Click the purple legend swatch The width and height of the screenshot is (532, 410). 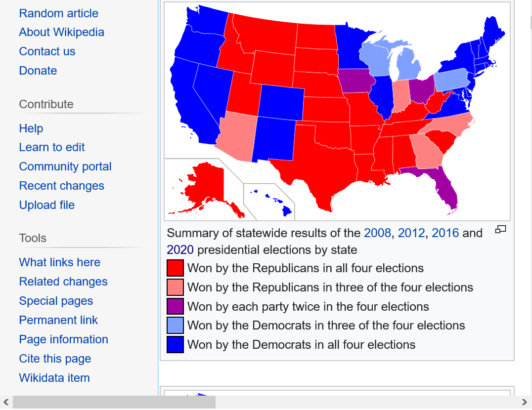pyautogui.click(x=175, y=306)
